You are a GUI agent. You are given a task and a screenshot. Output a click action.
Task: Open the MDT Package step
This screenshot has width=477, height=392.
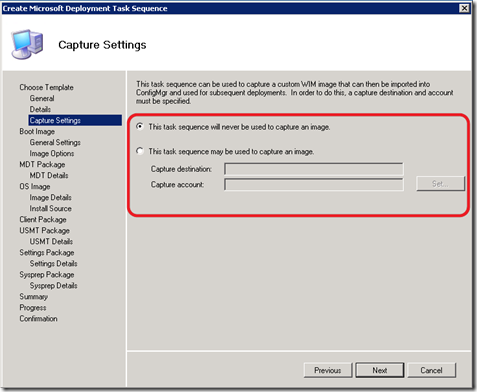coord(42,164)
